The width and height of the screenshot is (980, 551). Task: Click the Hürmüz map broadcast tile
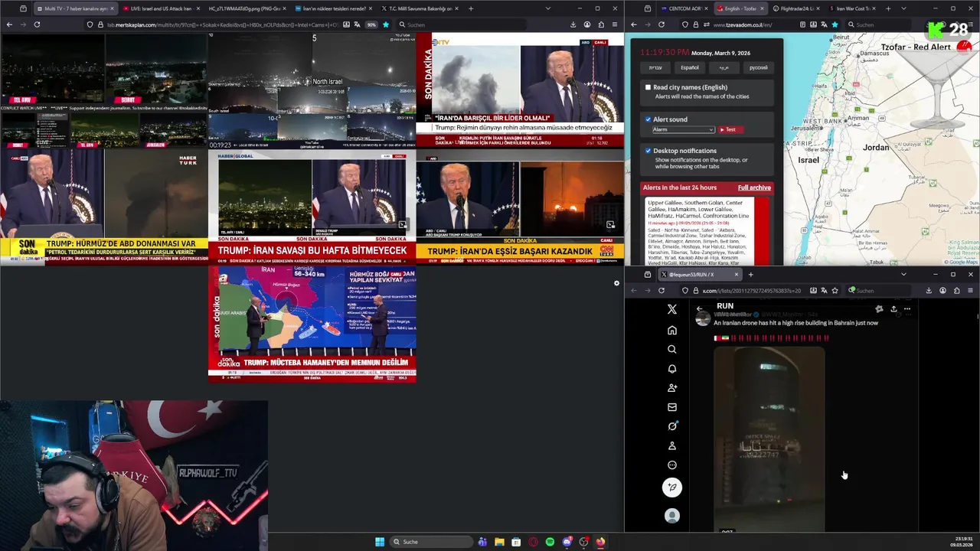(x=312, y=324)
